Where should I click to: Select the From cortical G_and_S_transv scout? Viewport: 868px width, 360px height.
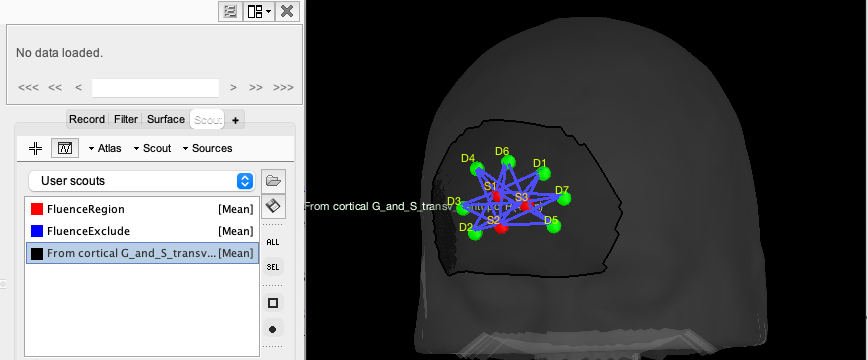pos(142,253)
